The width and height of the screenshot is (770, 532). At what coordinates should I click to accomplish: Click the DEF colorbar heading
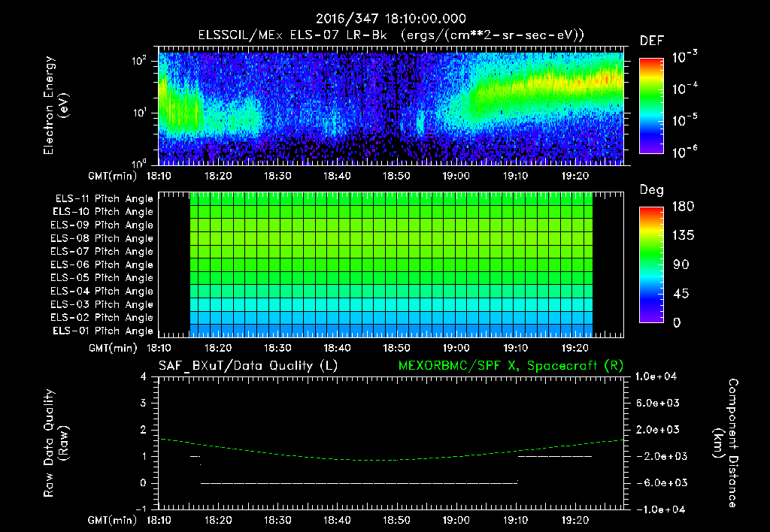(x=652, y=41)
